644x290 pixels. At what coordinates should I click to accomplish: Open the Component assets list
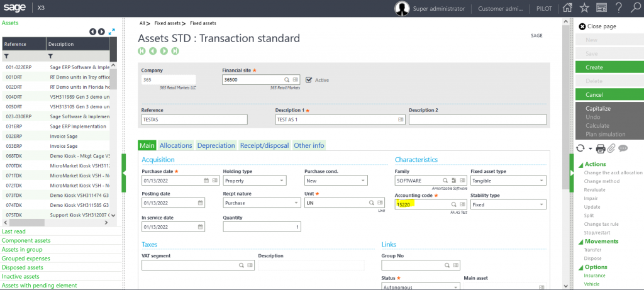pos(26,241)
